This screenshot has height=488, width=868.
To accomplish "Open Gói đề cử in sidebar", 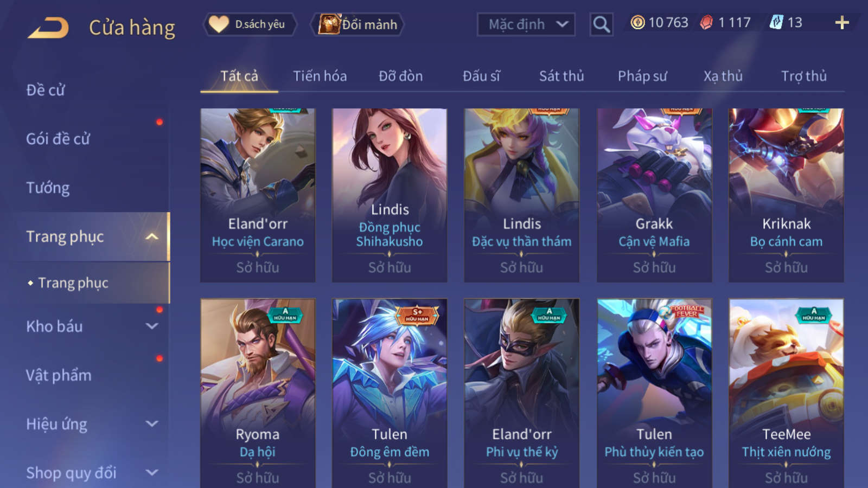I will click(x=58, y=139).
